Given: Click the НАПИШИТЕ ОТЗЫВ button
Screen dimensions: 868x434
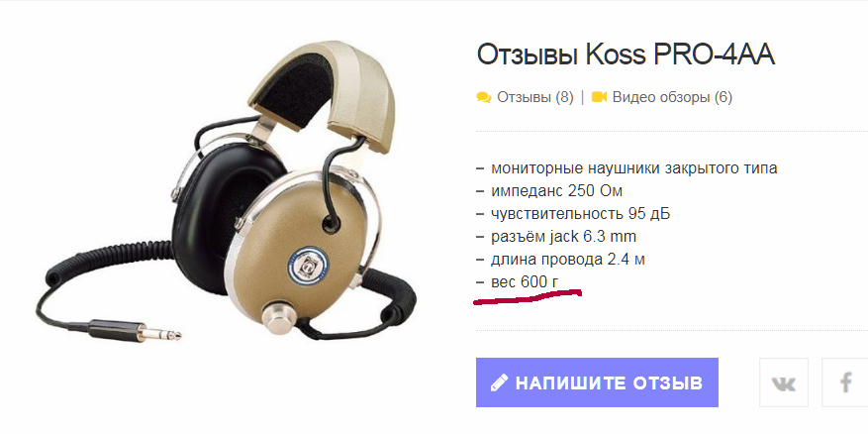Looking at the screenshot, I should tap(597, 382).
